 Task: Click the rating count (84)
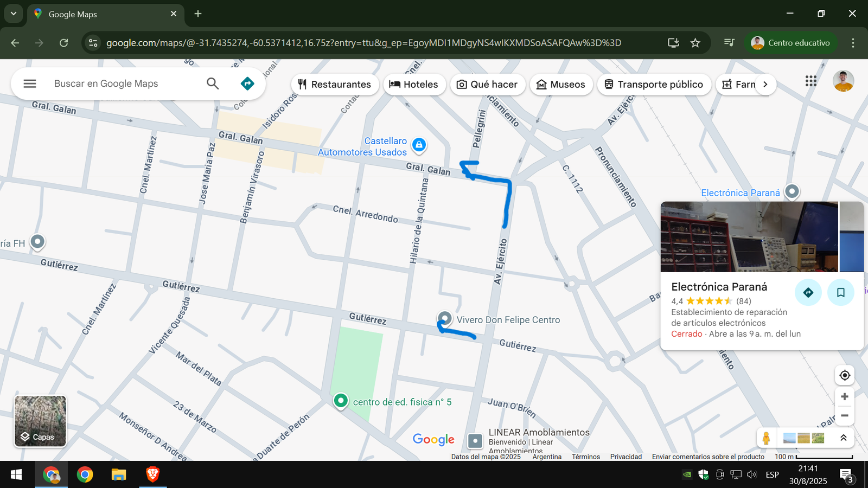(744, 301)
